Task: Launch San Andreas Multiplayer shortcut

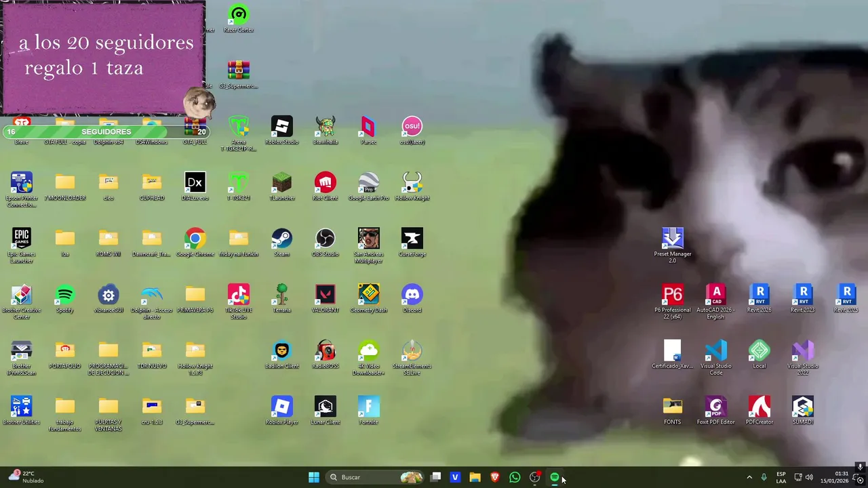Action: pyautogui.click(x=369, y=246)
